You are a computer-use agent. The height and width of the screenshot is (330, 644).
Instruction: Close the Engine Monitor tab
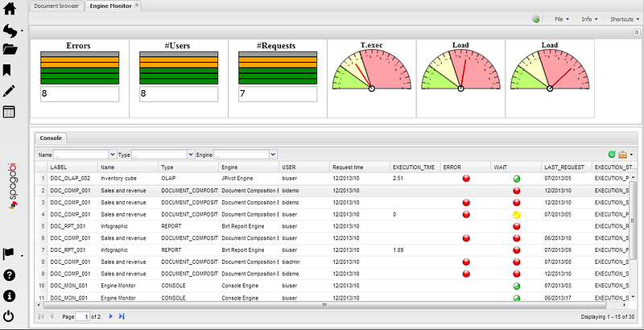click(137, 6)
